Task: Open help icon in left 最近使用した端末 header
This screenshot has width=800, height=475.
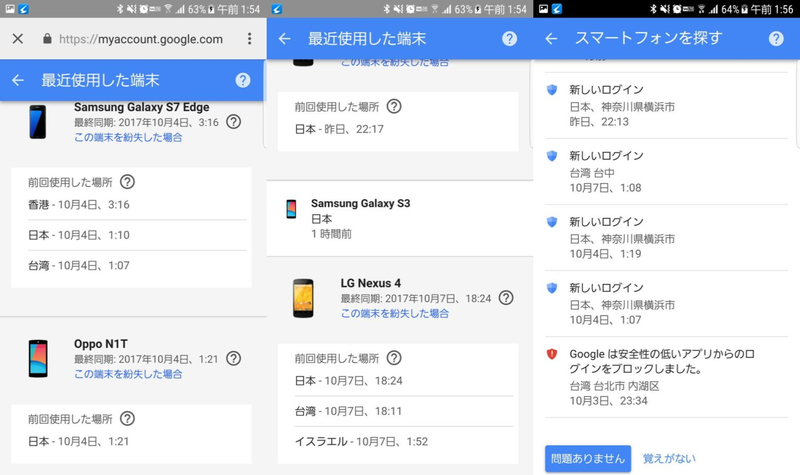Action: (x=242, y=80)
